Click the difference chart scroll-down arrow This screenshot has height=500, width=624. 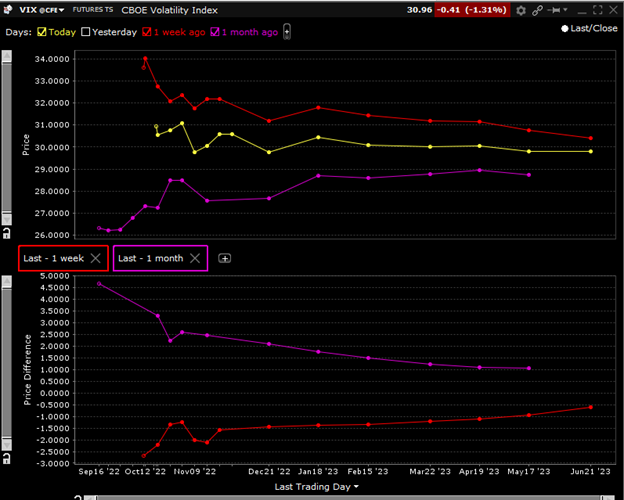[x=7, y=444]
